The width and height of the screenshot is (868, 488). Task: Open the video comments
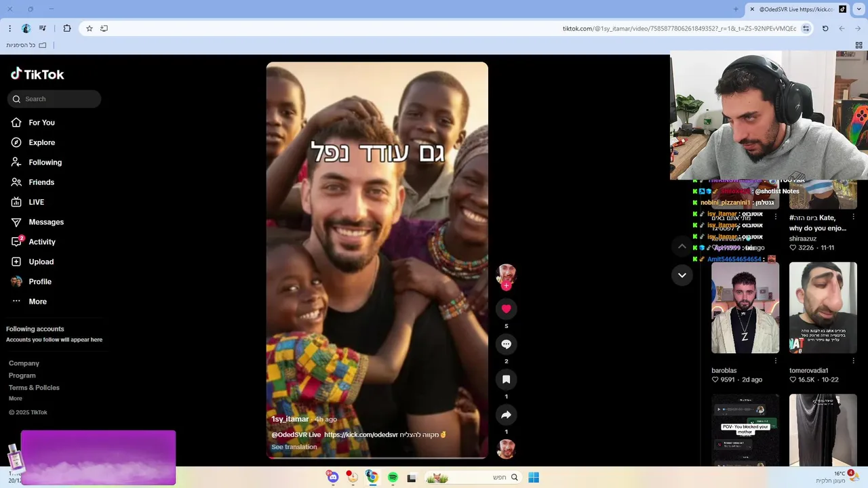[x=506, y=344]
